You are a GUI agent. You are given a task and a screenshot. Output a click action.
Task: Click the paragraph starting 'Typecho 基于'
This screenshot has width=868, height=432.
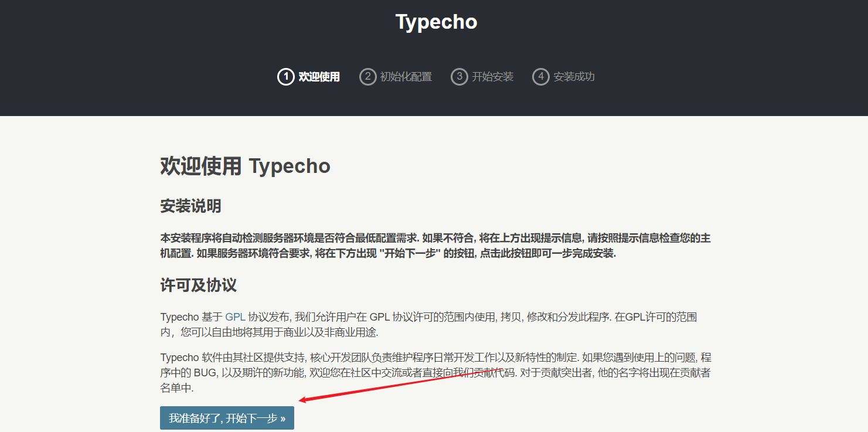428,325
